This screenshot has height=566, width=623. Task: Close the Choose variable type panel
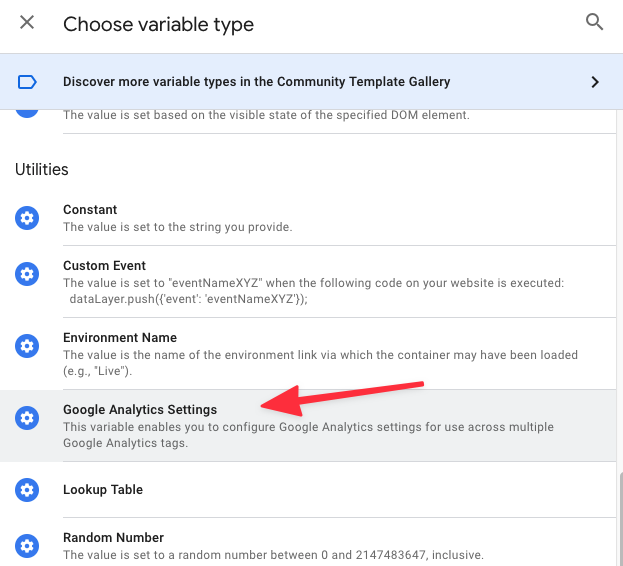click(x=27, y=22)
